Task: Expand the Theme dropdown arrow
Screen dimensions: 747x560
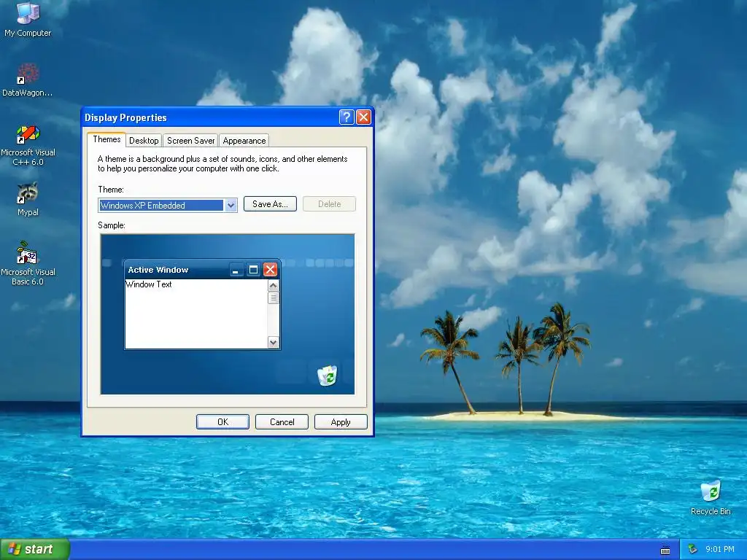Action: point(231,205)
